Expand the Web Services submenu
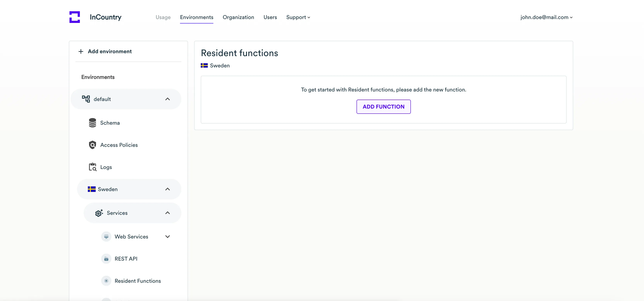Viewport: 644px width, 301px height. [x=168, y=237]
